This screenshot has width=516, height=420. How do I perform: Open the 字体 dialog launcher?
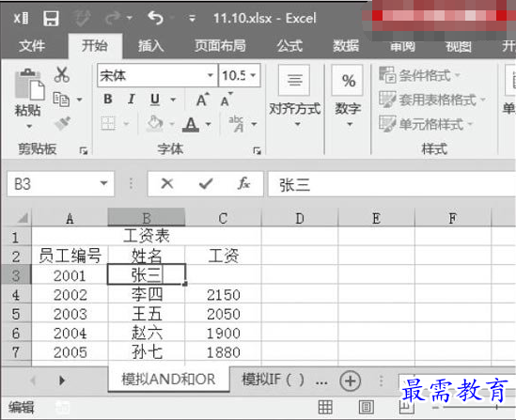[257, 150]
